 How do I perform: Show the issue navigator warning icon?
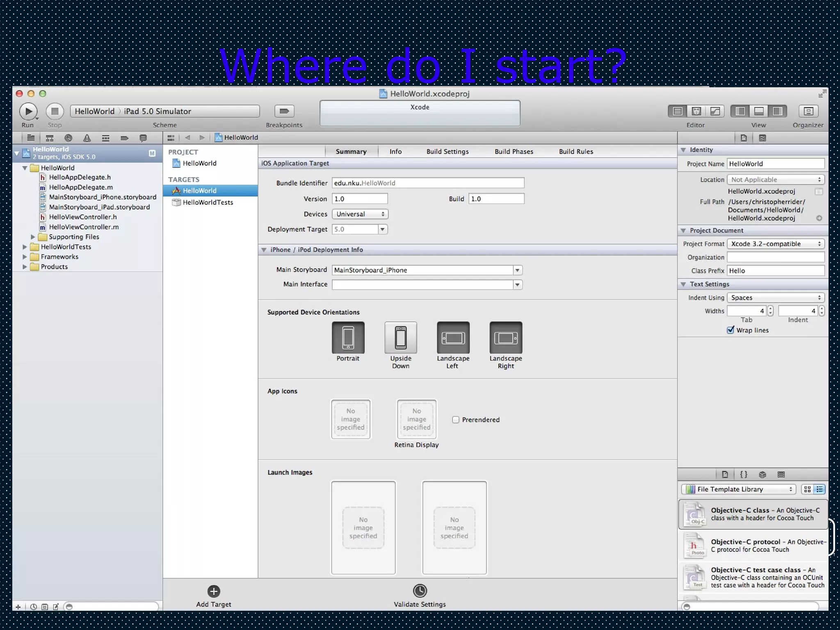87,138
